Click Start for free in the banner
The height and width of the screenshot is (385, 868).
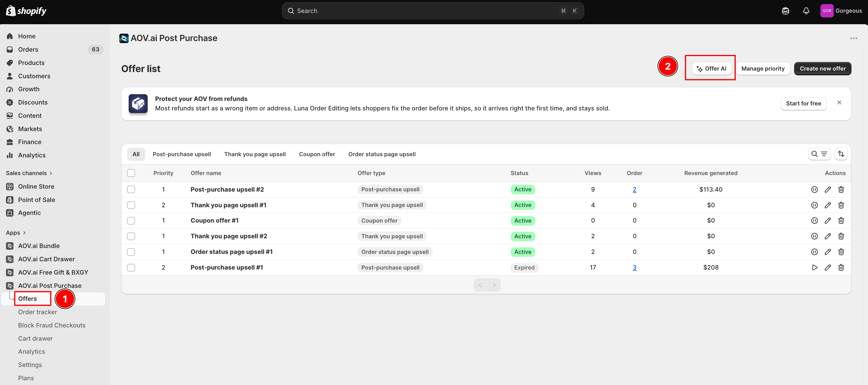click(803, 103)
